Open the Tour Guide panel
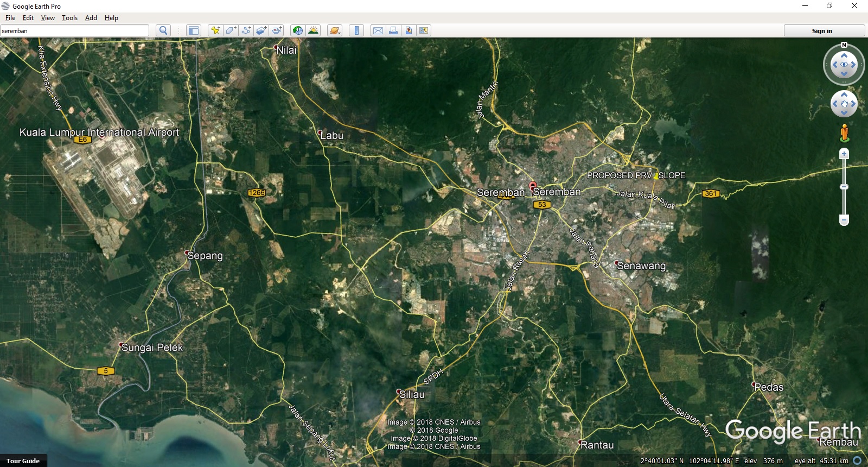Image resolution: width=868 pixels, height=467 pixels. [23, 460]
